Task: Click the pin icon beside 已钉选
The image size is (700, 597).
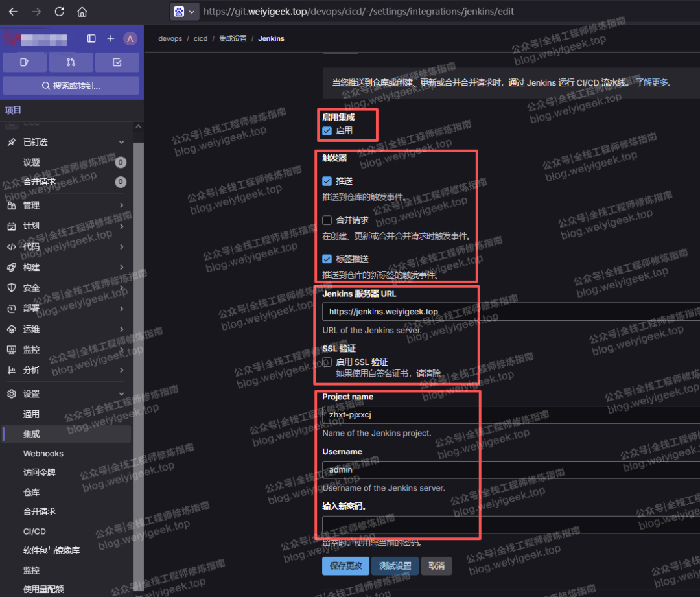Action: click(12, 142)
